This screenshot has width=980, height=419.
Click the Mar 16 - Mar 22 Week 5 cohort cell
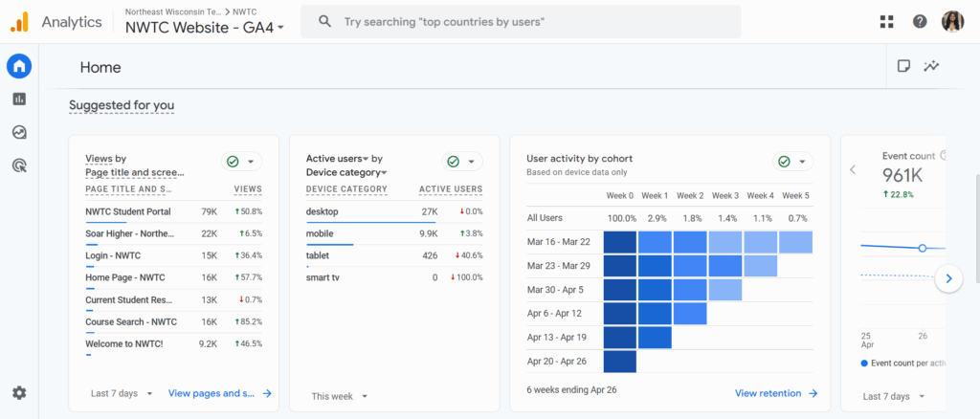[795, 242]
